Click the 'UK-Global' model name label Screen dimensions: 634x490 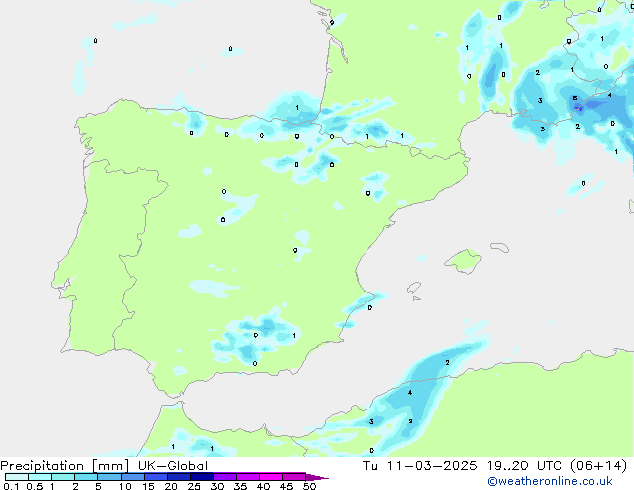[173, 466]
